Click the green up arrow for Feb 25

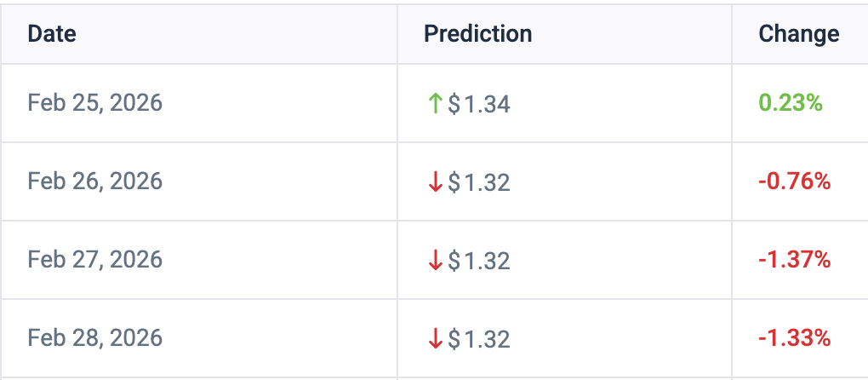tap(435, 104)
